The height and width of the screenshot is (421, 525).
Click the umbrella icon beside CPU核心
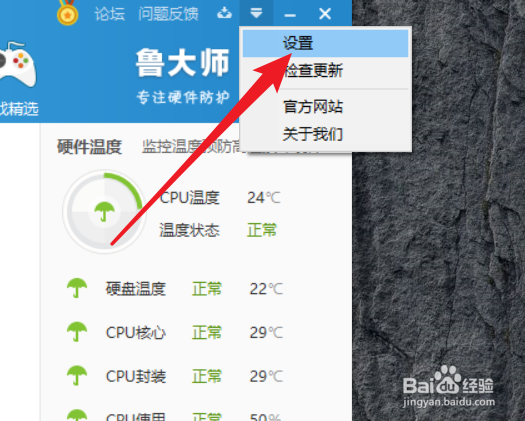pyautogui.click(x=77, y=332)
